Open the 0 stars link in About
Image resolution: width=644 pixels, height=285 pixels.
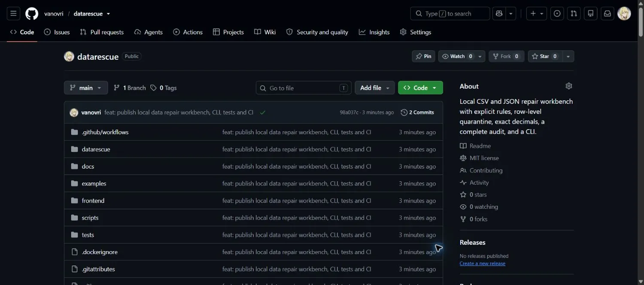pyautogui.click(x=473, y=194)
